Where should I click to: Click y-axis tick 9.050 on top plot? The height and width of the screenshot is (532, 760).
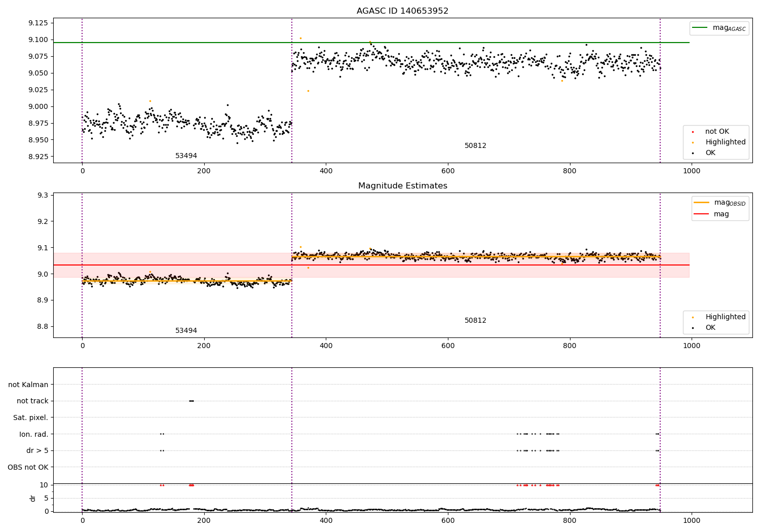pyautogui.click(x=38, y=73)
